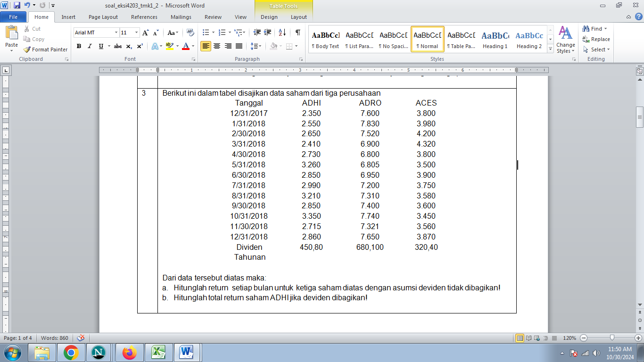
Task: Click the vertical scrollbar thumb
Action: tap(640, 117)
